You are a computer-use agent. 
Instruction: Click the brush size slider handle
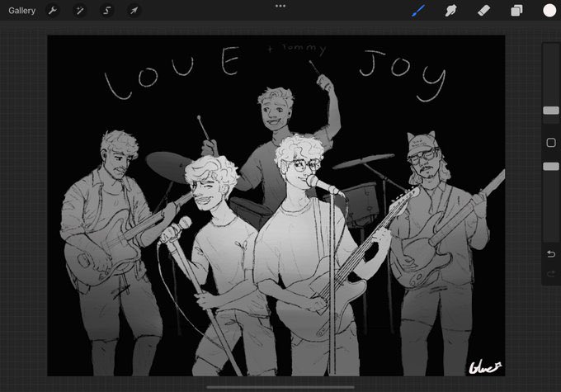(x=551, y=111)
